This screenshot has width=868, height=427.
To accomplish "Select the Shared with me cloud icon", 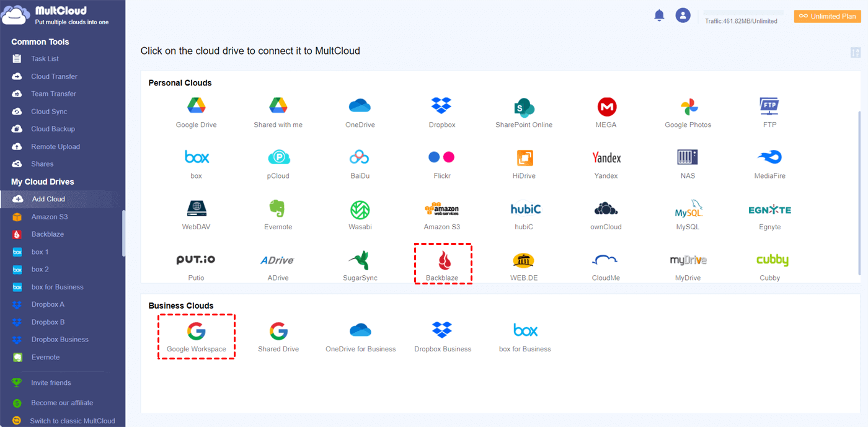I will 278,113.
